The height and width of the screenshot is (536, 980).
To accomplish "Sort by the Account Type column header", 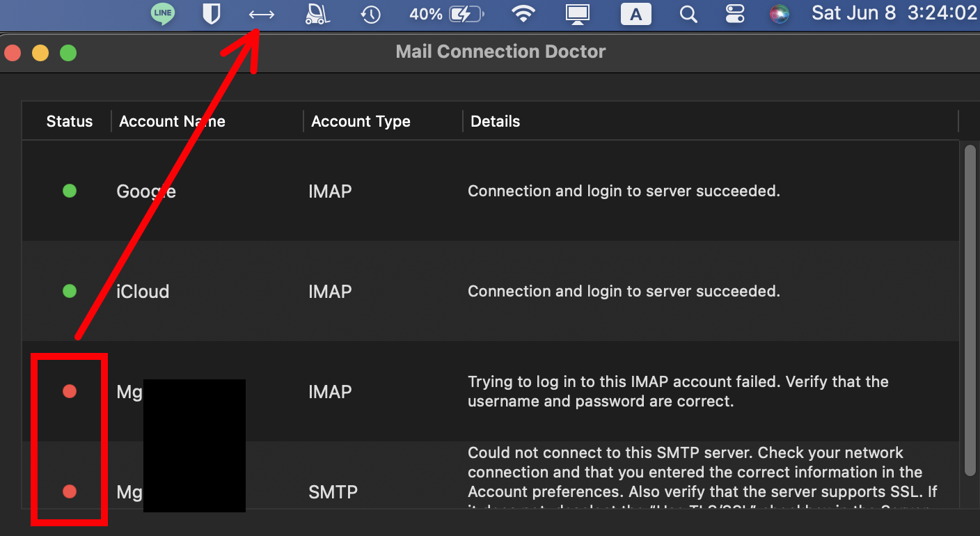I will point(361,121).
